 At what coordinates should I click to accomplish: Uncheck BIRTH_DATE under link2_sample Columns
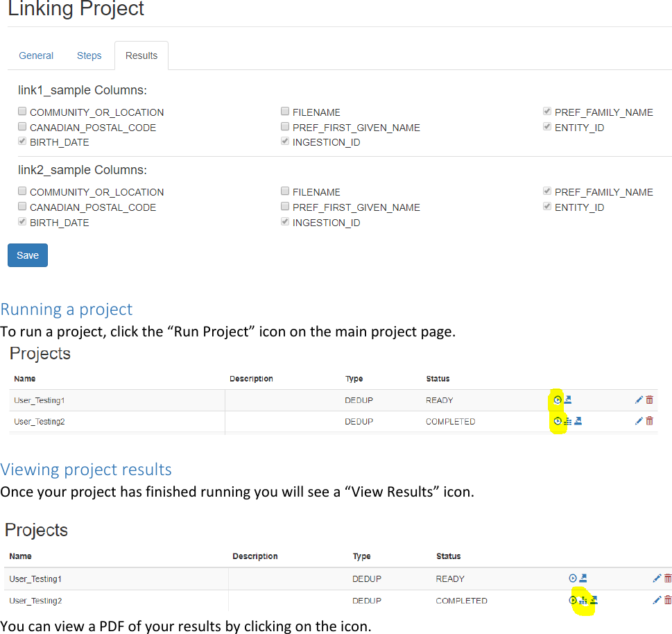[22, 221]
